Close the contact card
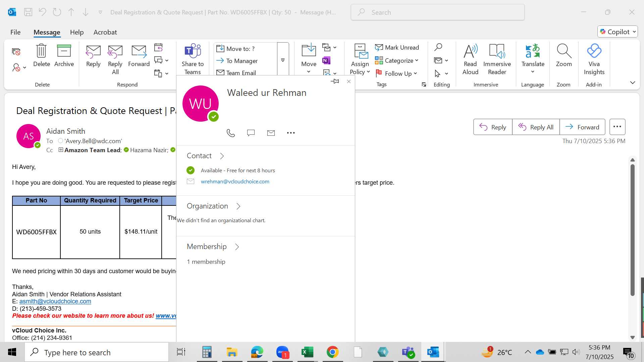 (x=349, y=81)
